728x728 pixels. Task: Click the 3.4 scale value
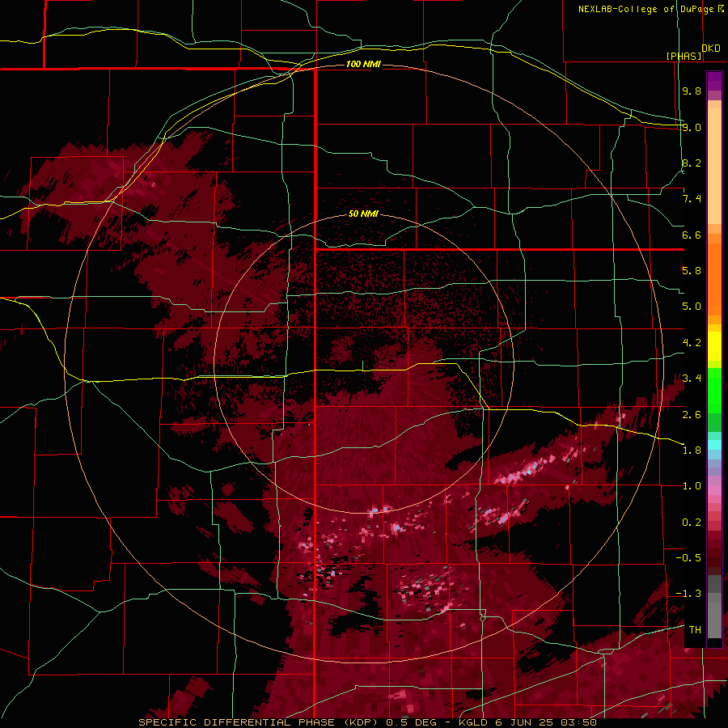(x=692, y=379)
